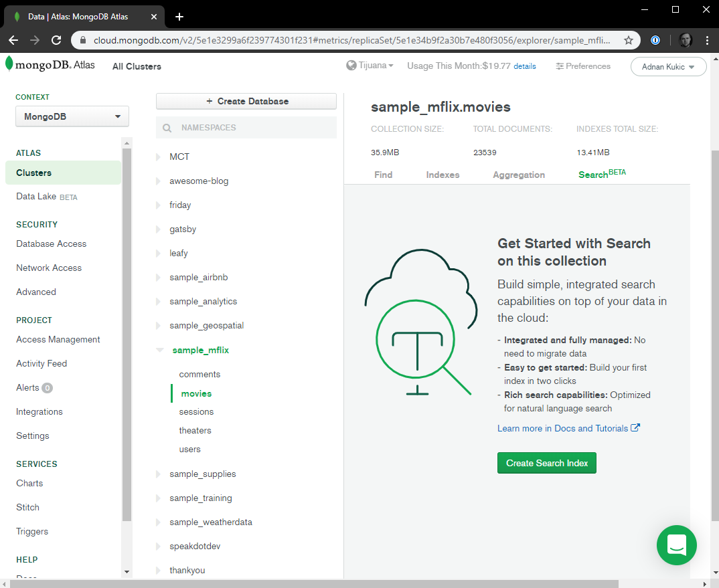Open Data Lake BETA
This screenshot has width=719, height=588.
(x=47, y=197)
